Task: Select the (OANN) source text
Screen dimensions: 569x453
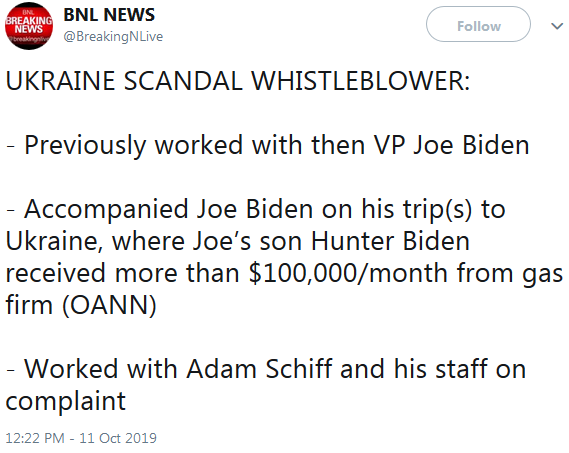Action: pyautogui.click(x=109, y=305)
